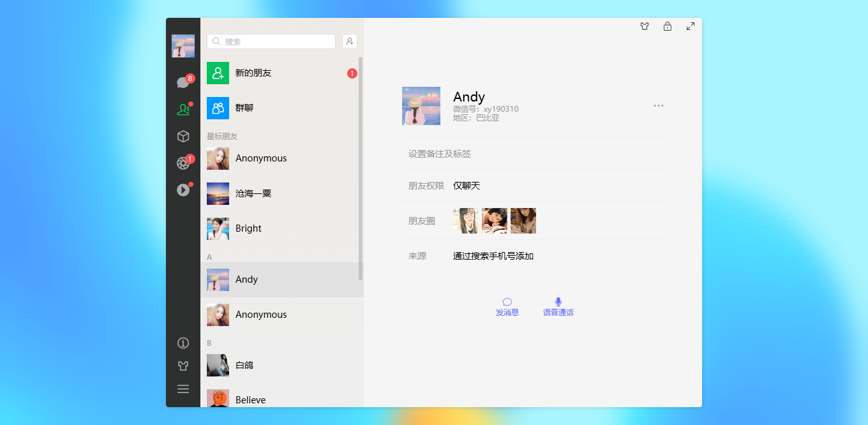Open the hamburger menu at sidebar bottom

pyautogui.click(x=183, y=389)
